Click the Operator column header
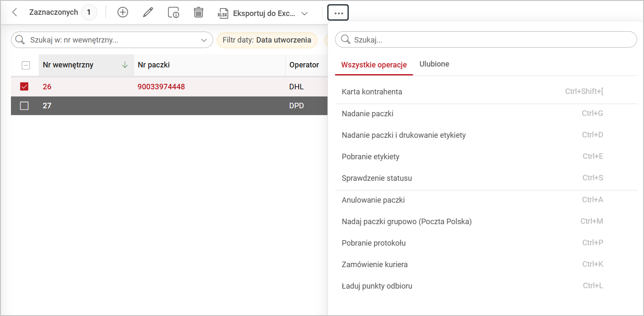 pos(304,65)
